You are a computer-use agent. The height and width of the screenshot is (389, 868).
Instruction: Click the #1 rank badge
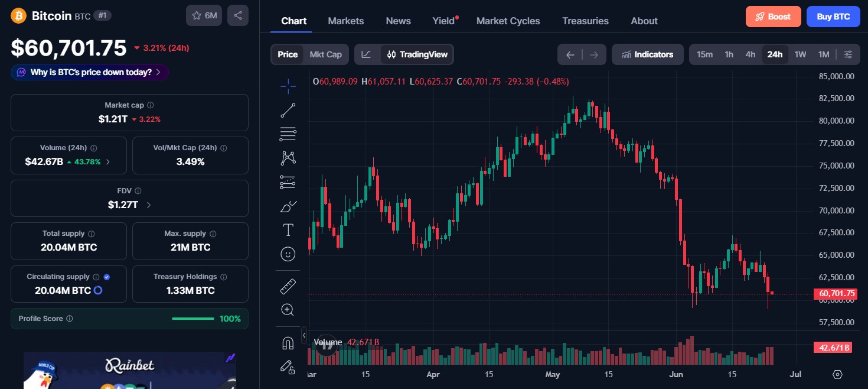(102, 16)
